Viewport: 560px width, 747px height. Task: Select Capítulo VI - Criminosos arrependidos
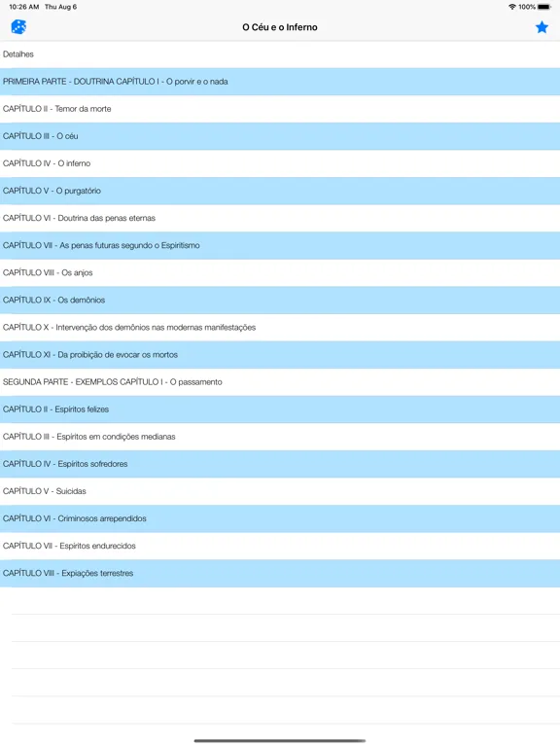pos(280,518)
